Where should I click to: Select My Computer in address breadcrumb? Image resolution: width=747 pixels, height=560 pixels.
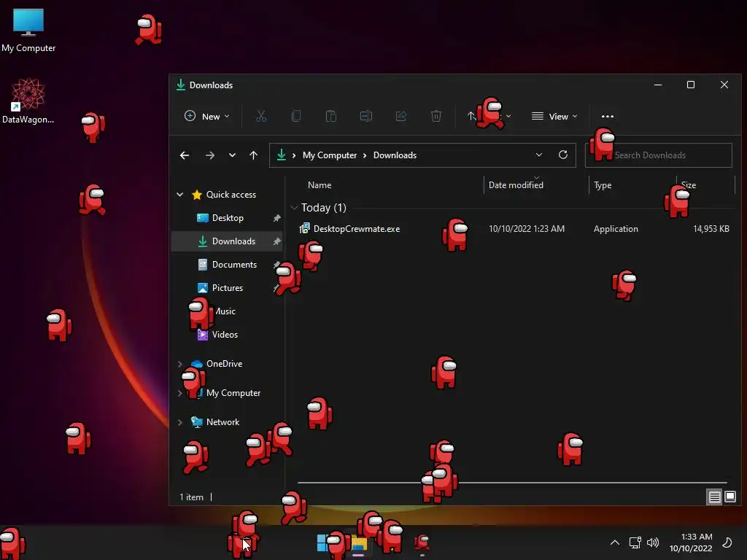[330, 155]
